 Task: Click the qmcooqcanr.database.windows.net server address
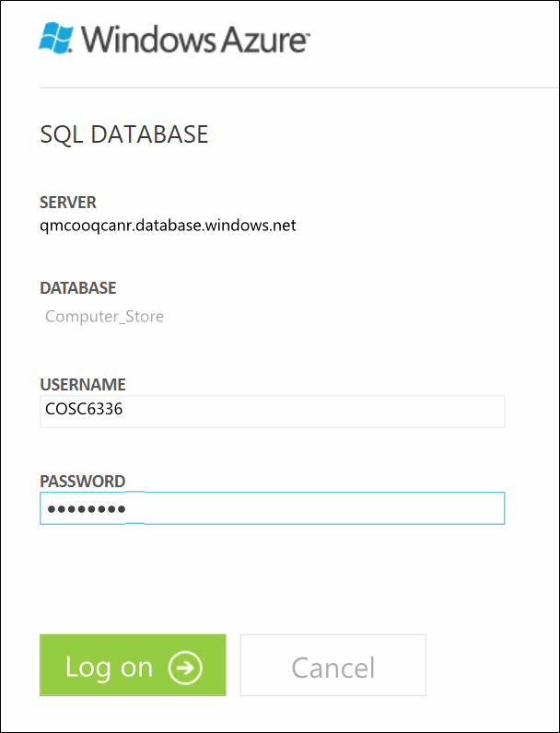pyautogui.click(x=168, y=225)
